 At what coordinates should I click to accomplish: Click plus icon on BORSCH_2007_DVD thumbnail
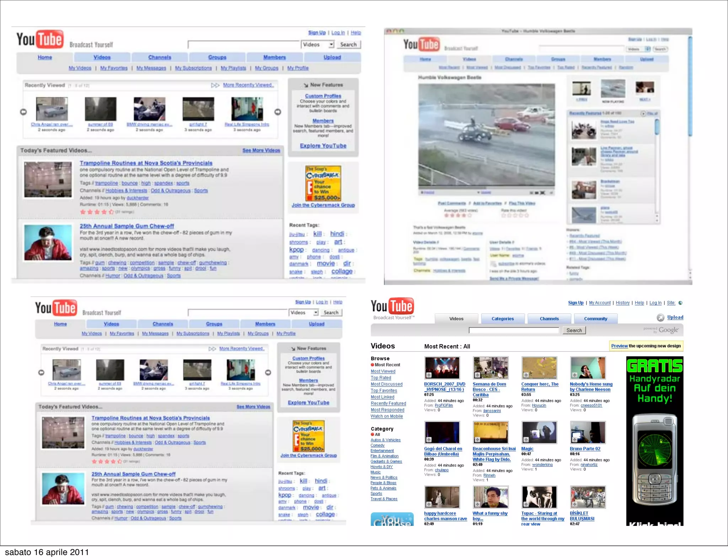(429, 375)
